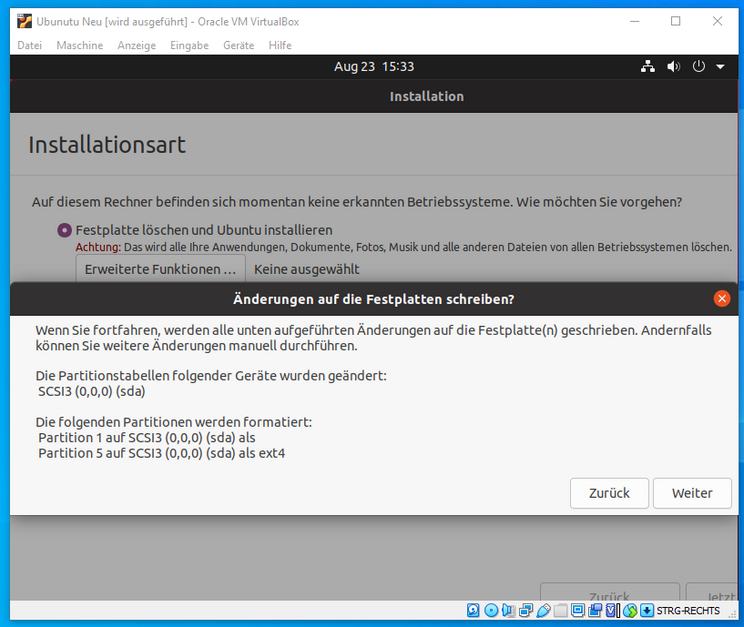Click the Ubuntu wired network icon
Screen dimensions: 744x627
(x=648, y=67)
